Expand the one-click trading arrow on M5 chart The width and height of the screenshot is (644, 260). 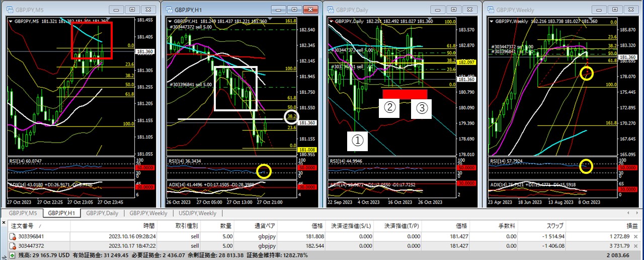[12, 21]
